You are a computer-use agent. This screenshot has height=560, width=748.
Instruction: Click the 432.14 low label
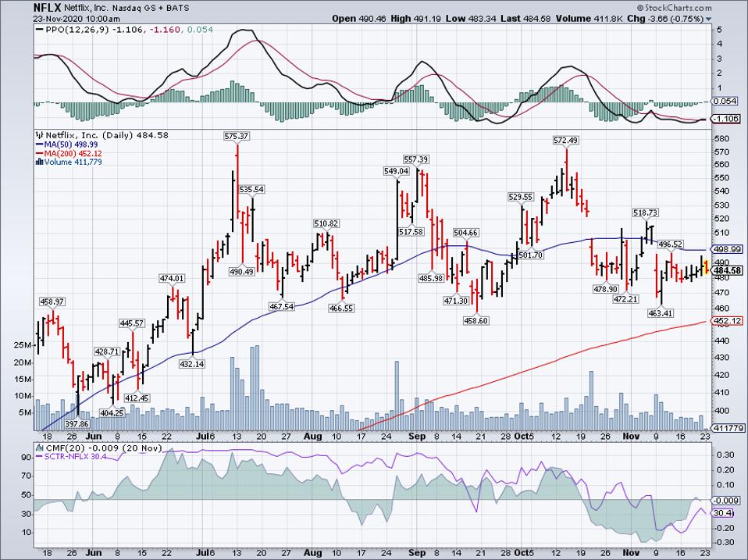coord(192,364)
